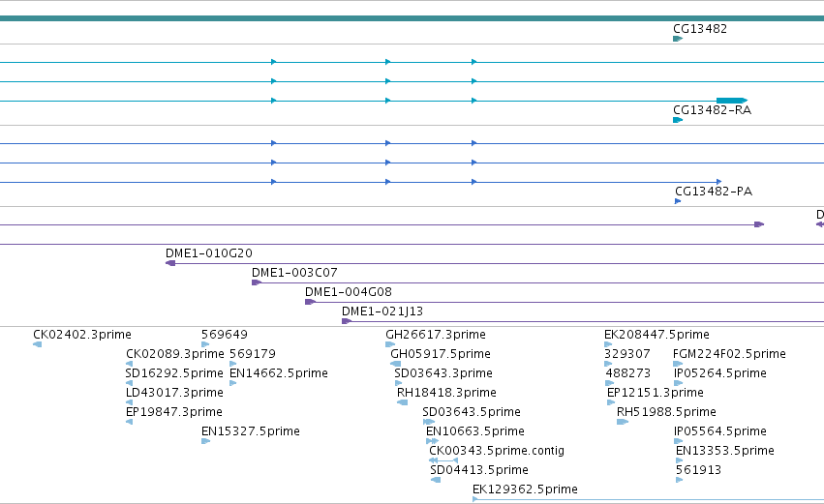Click the arrow glyph below RH18418.3prime
The width and height of the screenshot is (824, 504).
pyautogui.click(x=402, y=402)
